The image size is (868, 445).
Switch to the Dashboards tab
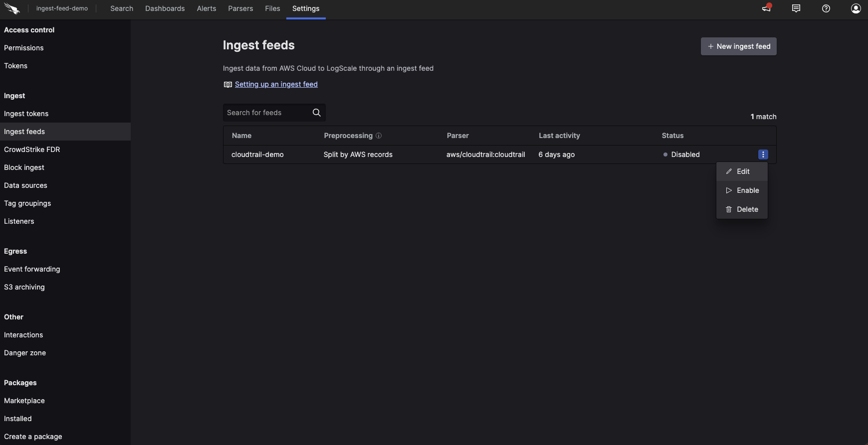(165, 8)
